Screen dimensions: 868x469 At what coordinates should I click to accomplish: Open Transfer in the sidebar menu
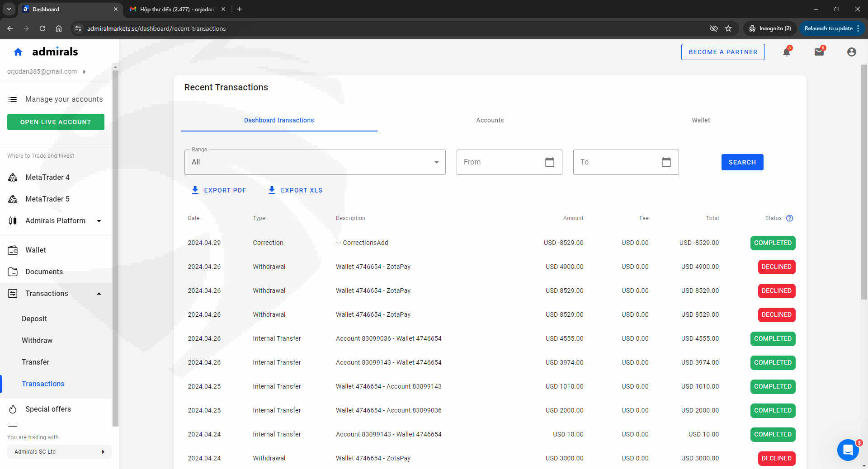[x=36, y=362]
